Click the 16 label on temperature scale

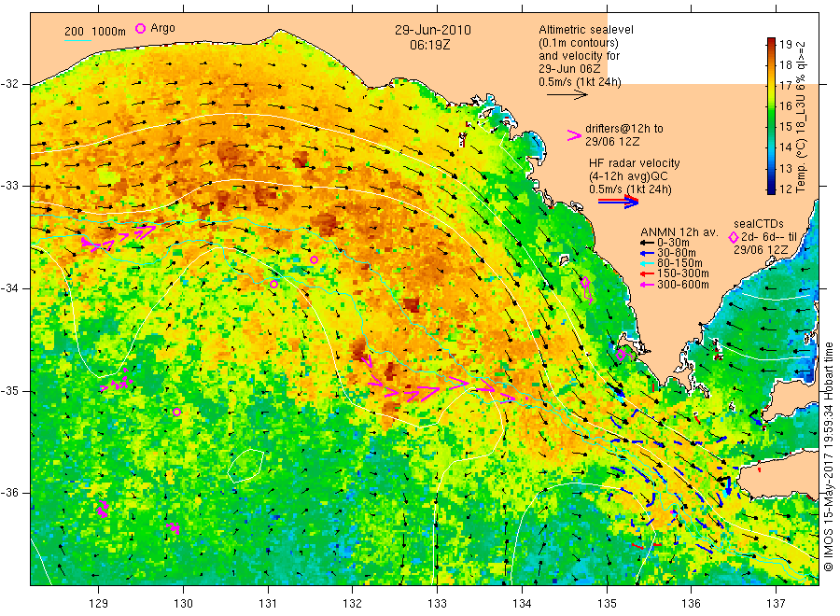coord(785,106)
